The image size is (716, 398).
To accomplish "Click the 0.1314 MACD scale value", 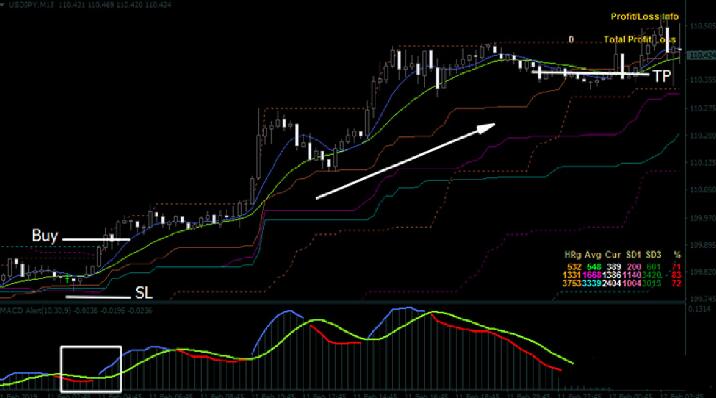I will tap(699, 309).
